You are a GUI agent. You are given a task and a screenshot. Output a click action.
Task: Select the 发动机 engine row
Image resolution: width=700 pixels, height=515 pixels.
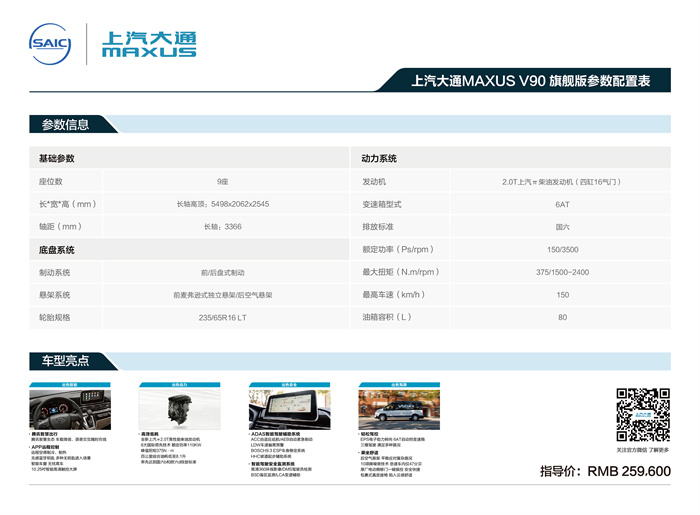point(511,182)
